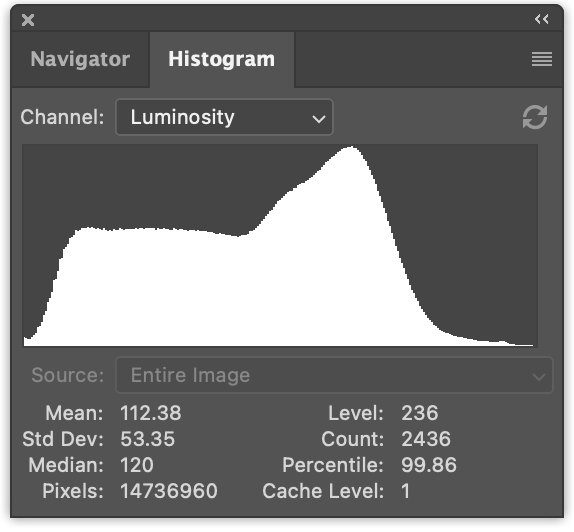Click the Count value 2436
This screenshot has height=532, width=574.
[x=426, y=439]
